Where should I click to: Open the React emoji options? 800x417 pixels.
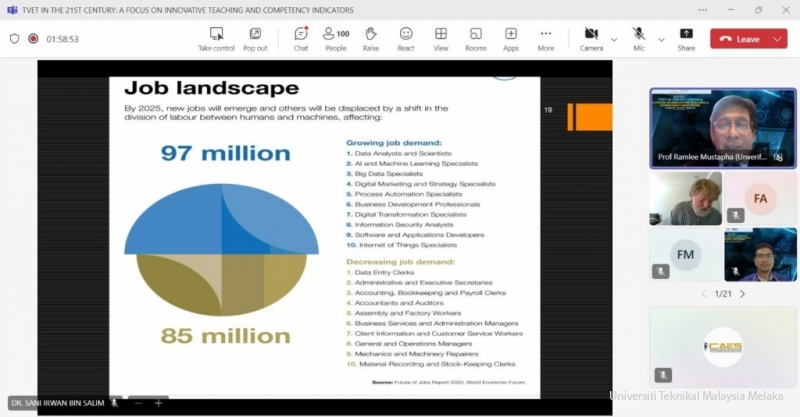click(x=406, y=38)
